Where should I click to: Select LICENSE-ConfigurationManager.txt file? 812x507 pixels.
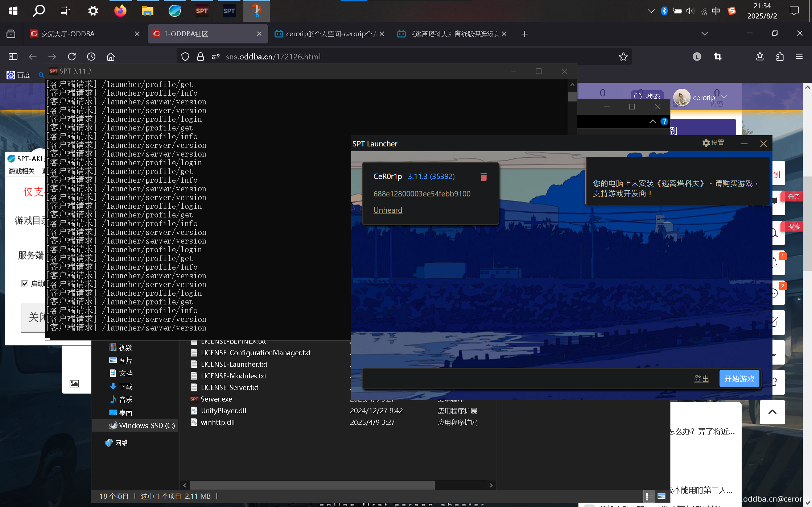point(255,353)
